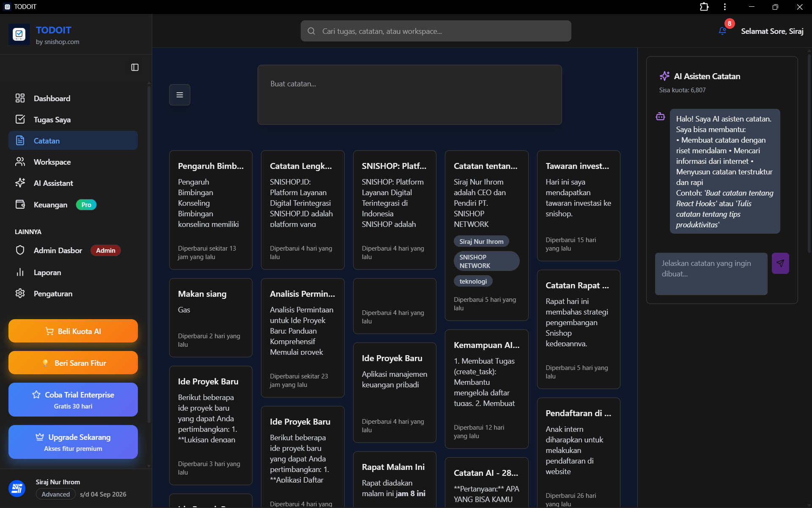Open Pengaturan settings

pyautogui.click(x=53, y=293)
